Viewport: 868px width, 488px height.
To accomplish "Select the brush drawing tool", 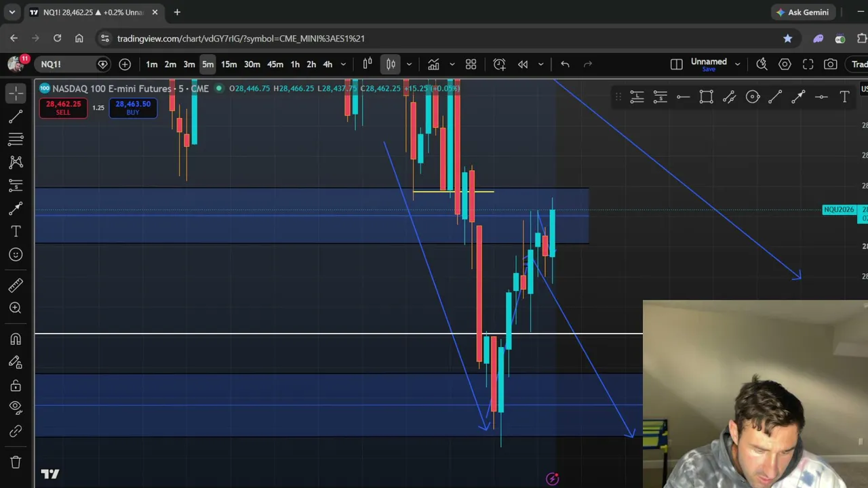I will click(16, 209).
